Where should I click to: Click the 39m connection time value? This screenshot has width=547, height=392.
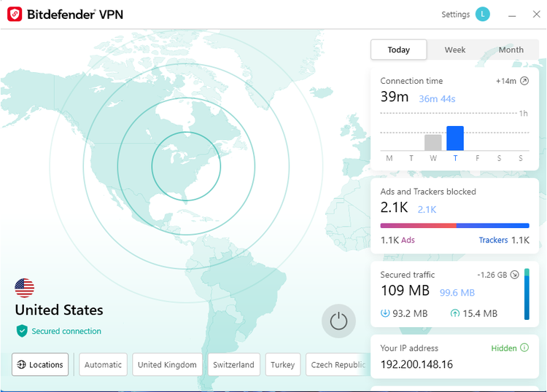394,97
